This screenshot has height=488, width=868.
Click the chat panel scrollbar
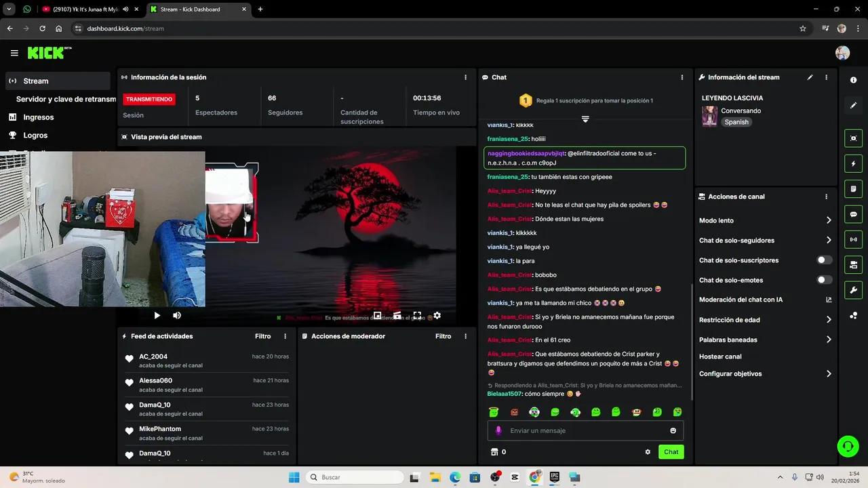click(x=691, y=341)
